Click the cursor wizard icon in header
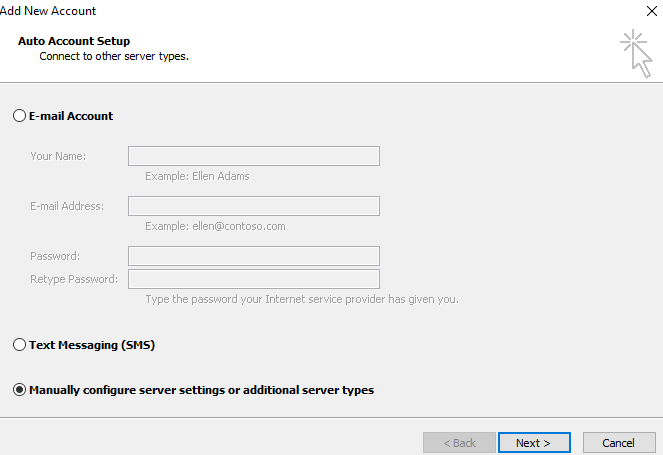 pos(636,53)
